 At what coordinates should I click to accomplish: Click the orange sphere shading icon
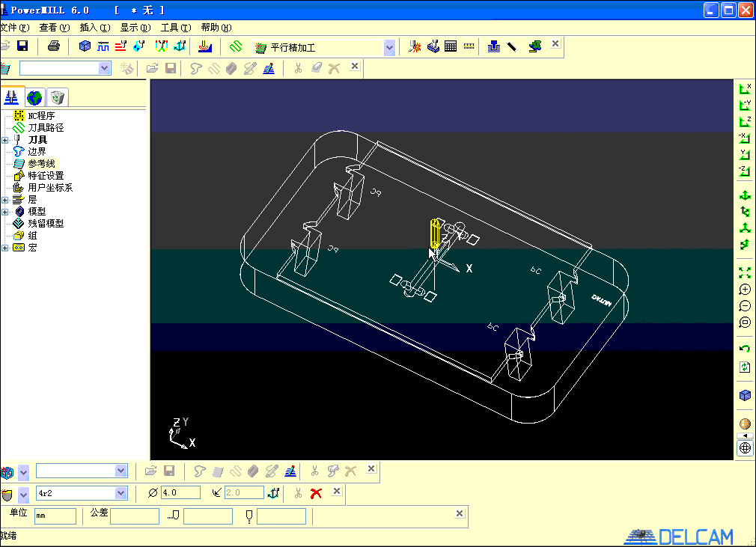click(745, 424)
